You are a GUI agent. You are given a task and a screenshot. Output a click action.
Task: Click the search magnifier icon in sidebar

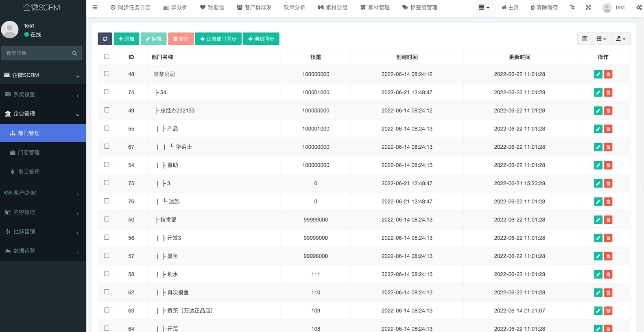(x=74, y=53)
